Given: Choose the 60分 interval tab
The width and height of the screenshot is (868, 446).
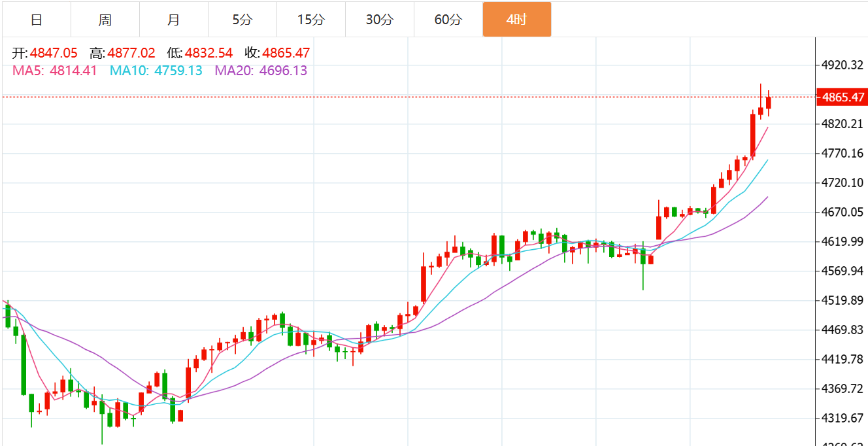Looking at the screenshot, I should (x=448, y=20).
